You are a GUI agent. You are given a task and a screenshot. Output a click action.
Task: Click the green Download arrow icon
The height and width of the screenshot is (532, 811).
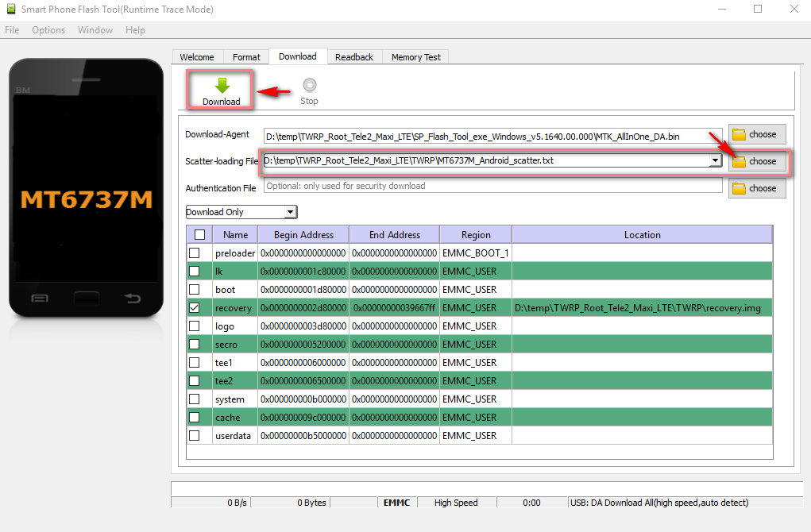point(222,85)
